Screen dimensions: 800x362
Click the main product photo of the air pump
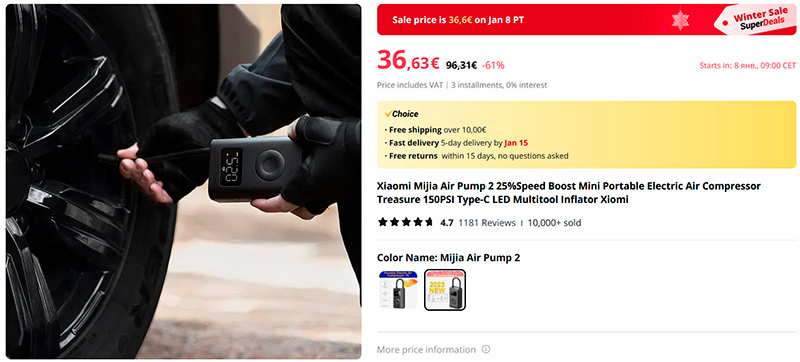(183, 182)
